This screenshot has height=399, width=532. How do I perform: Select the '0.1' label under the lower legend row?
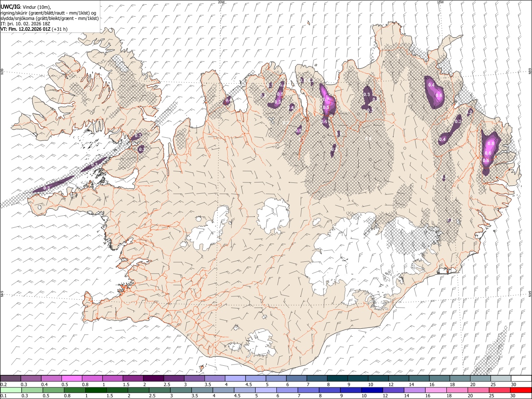3,396
